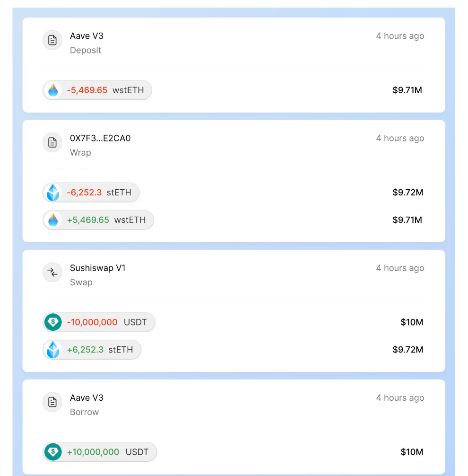Click the document icon beside Aave V3 Borrow
468x476 pixels.
click(x=52, y=402)
